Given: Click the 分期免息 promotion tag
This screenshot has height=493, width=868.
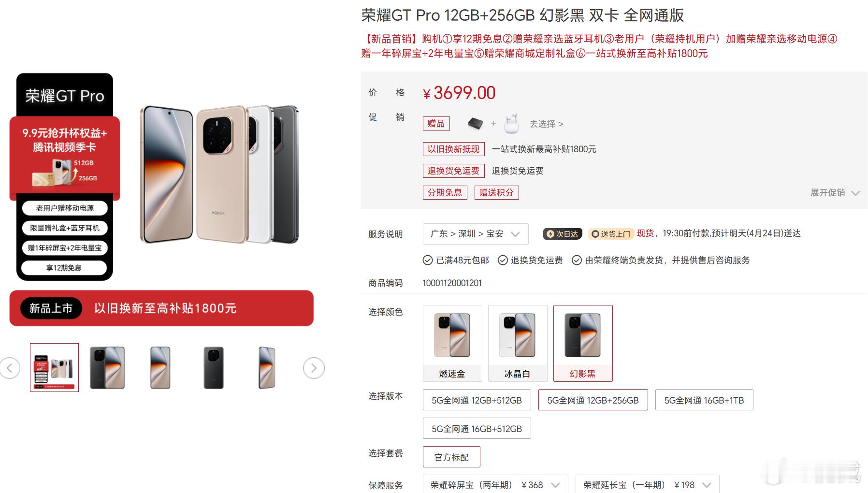Looking at the screenshot, I should coord(445,193).
